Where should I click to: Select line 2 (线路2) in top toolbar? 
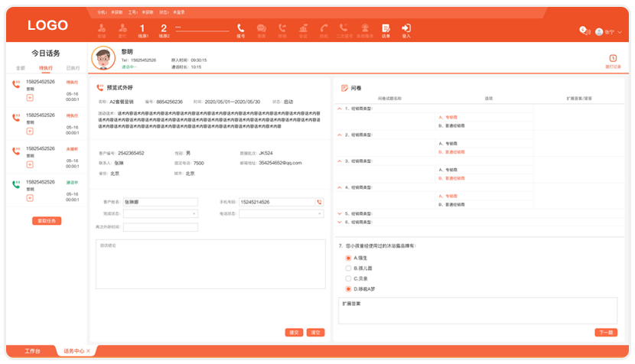[x=163, y=29]
